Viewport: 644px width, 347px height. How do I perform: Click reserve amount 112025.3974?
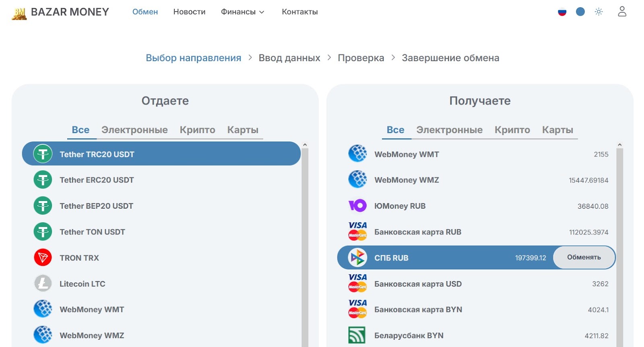[x=588, y=232]
